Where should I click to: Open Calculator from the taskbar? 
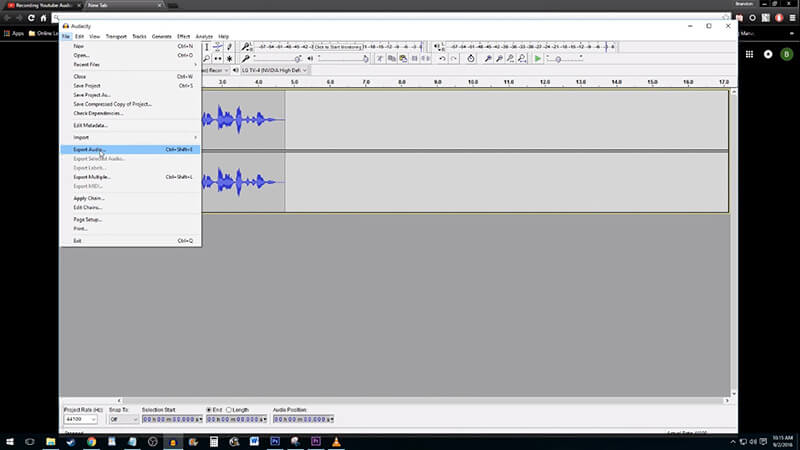pyautogui.click(x=214, y=442)
